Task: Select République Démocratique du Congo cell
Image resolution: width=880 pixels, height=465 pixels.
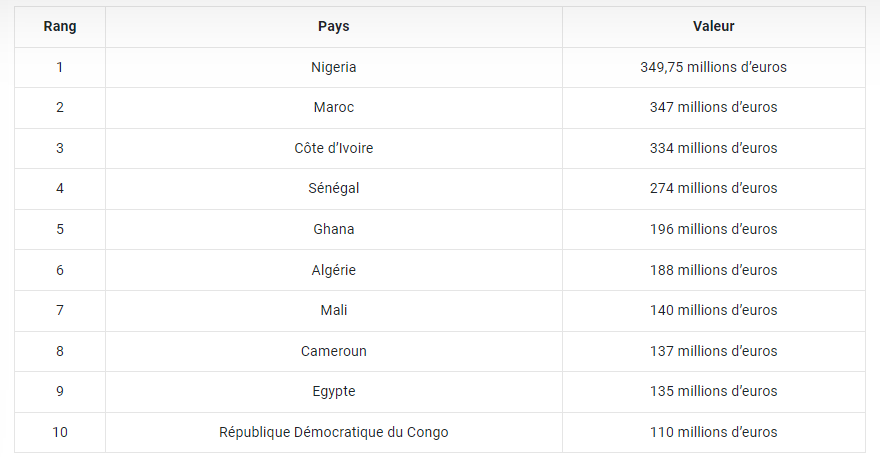Action: pyautogui.click(x=334, y=432)
